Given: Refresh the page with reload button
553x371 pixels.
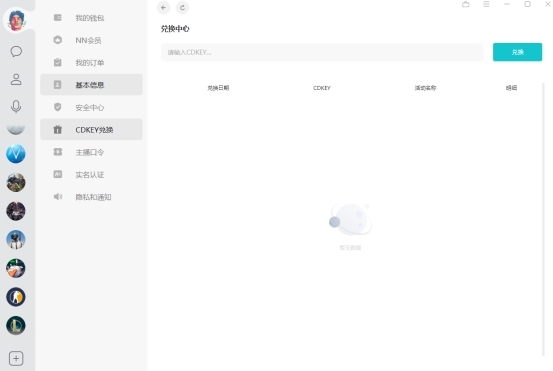Looking at the screenshot, I should click(x=182, y=7).
